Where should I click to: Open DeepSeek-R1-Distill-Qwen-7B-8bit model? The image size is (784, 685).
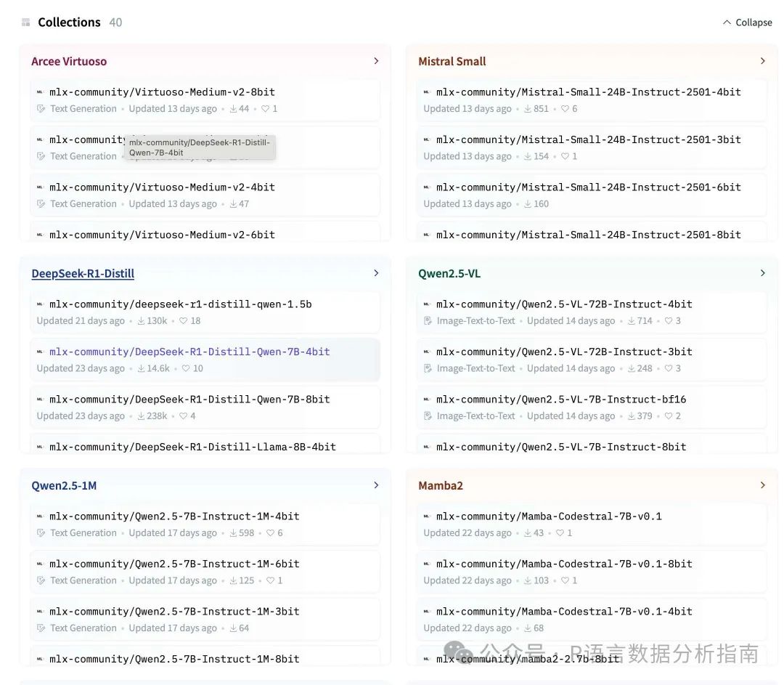205,408
